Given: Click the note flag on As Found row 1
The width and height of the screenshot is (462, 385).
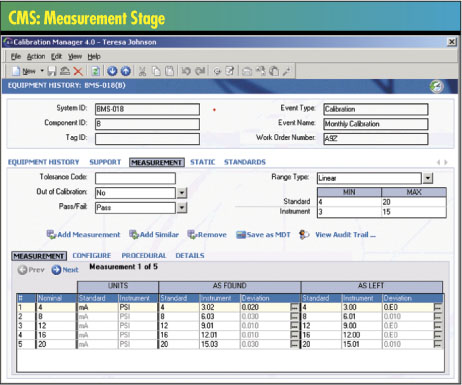Looking at the screenshot, I should (294, 307).
